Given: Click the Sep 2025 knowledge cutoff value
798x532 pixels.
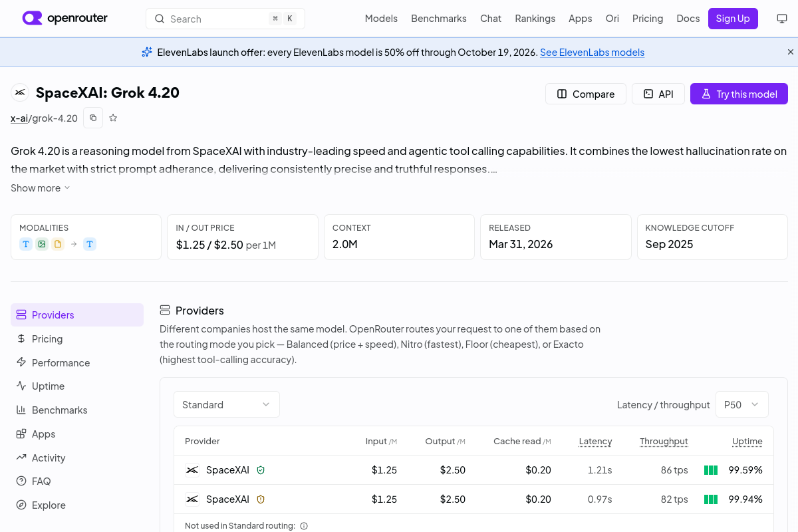Looking at the screenshot, I should (x=669, y=244).
